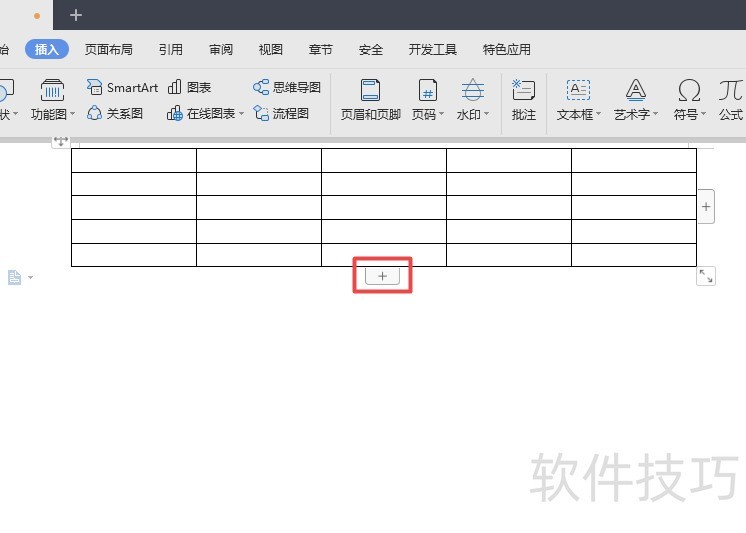Insert a 批注 comment
The image size is (746, 533).
point(523,100)
